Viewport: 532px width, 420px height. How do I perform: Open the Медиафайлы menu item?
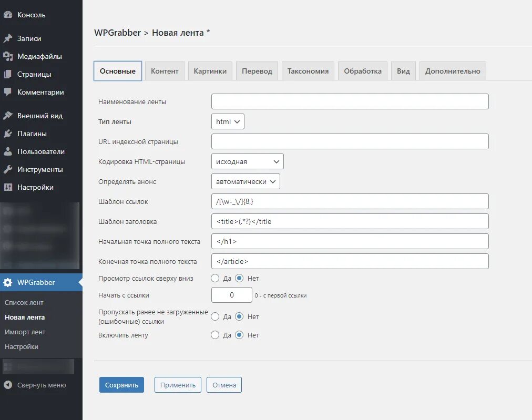(41, 56)
